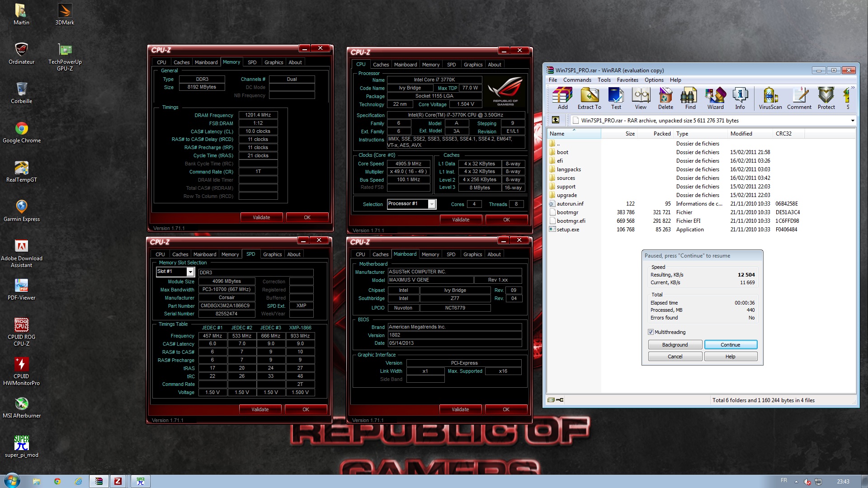Click the CMD8GX3M2A1866C9 part number field
This screenshot has width=868, height=488.
click(227, 306)
